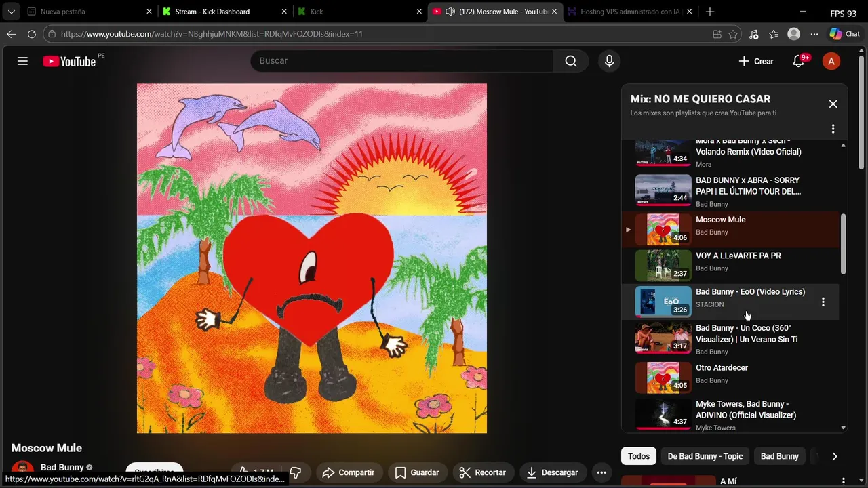Open the Mix playlist options menu
Viewport: 868px width, 488px height.
pos(833,129)
